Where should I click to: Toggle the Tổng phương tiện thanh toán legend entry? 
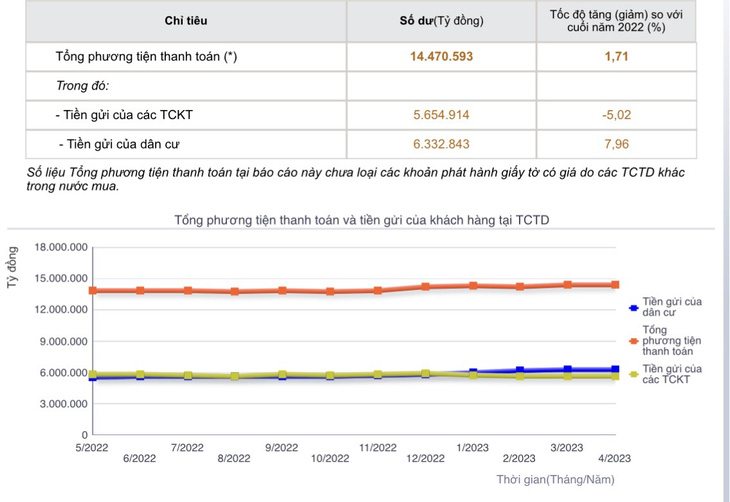(666, 341)
